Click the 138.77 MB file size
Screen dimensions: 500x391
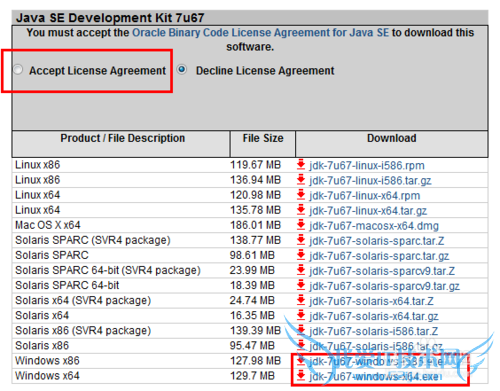255,240
